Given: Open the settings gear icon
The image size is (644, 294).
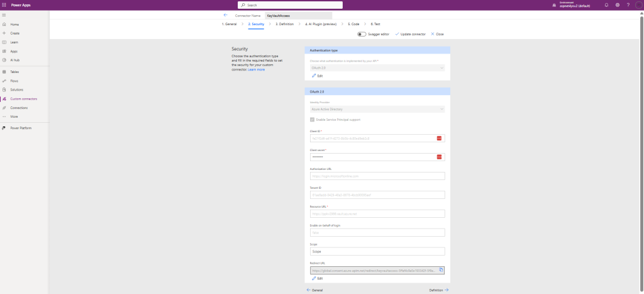Looking at the screenshot, I should (x=618, y=5).
